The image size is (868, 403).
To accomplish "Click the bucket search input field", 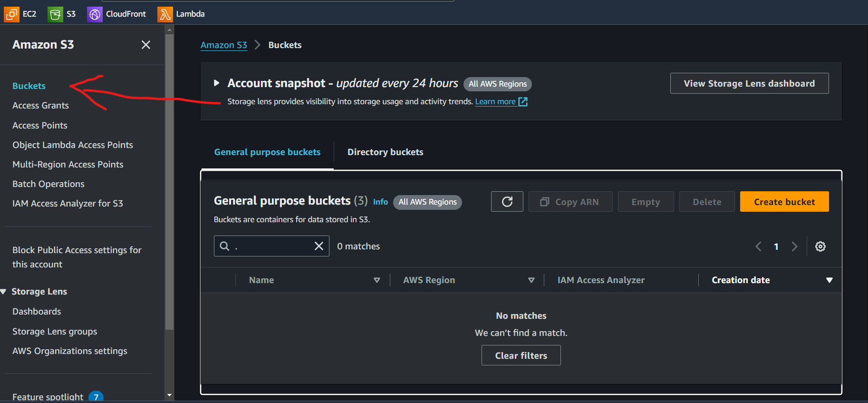I will click(271, 246).
